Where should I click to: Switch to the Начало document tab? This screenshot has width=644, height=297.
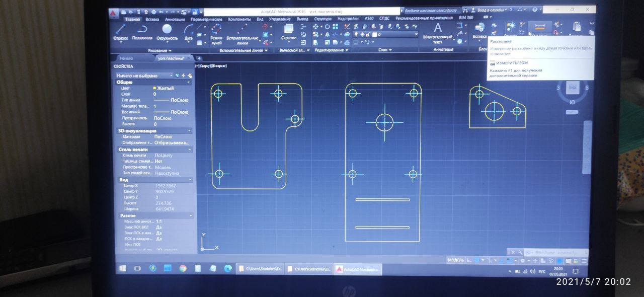(127, 58)
